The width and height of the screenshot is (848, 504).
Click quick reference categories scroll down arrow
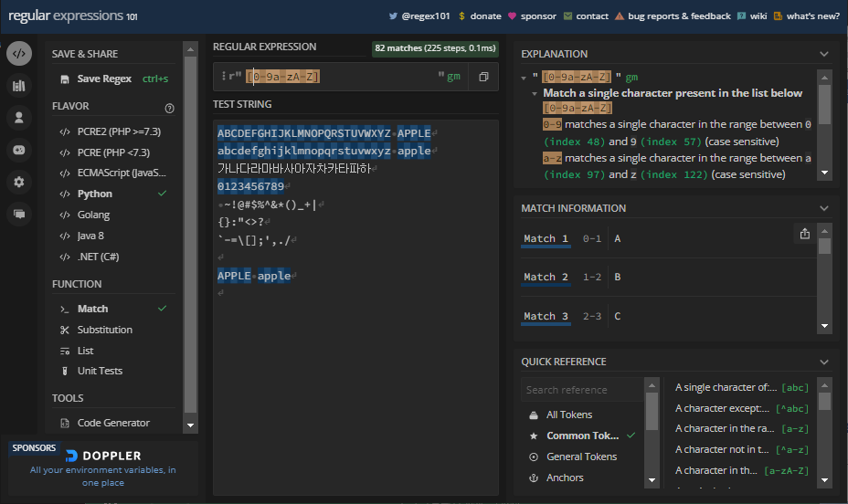(652, 480)
